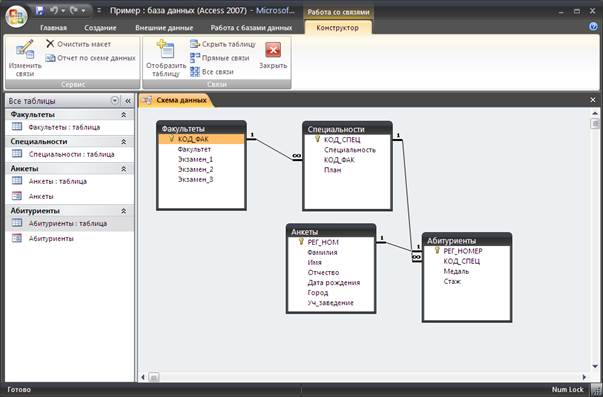The width and height of the screenshot is (603, 397).
Task: Select the Экзамен_3 field
Action: point(202,179)
